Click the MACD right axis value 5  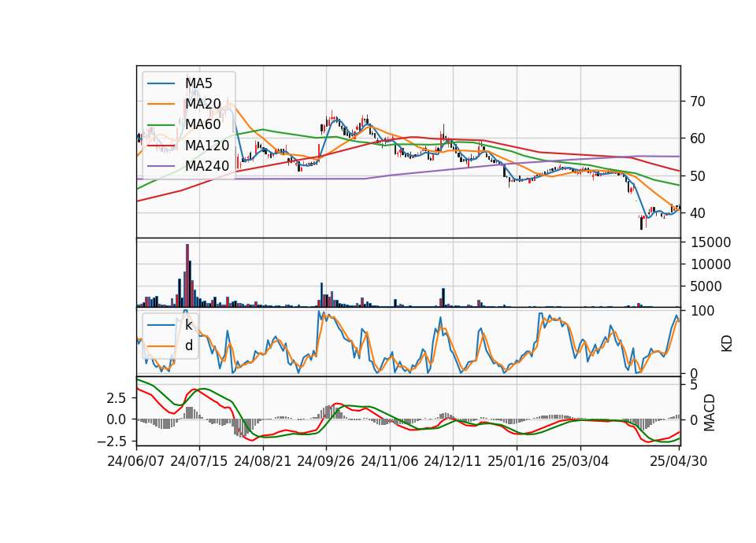[694, 385]
